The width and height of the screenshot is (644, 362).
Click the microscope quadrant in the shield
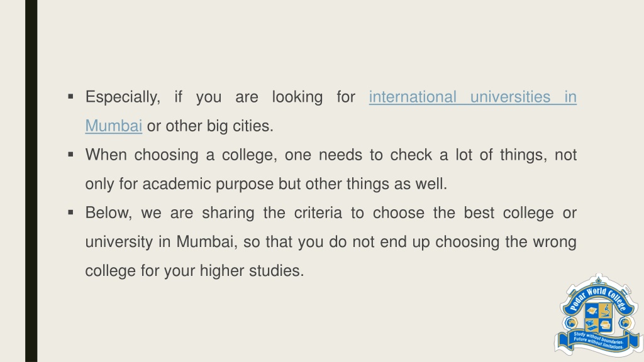coord(606,310)
